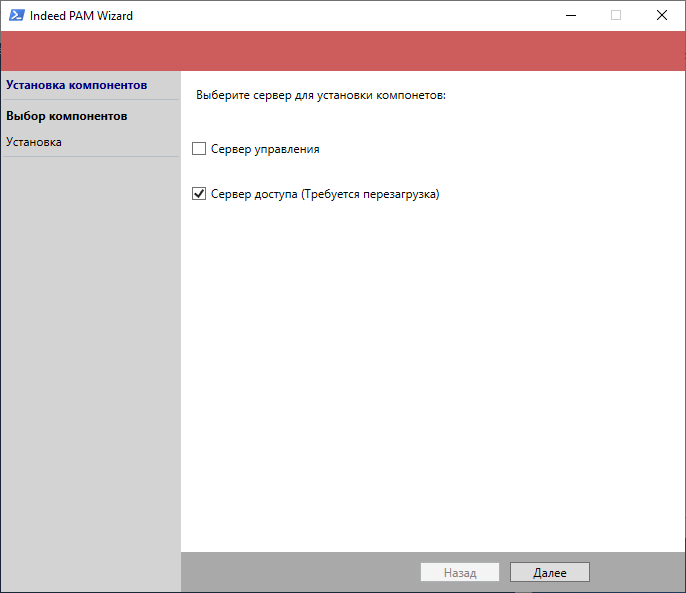
Task: Select Установка компонентов heading in sidebar
Action: coord(76,85)
